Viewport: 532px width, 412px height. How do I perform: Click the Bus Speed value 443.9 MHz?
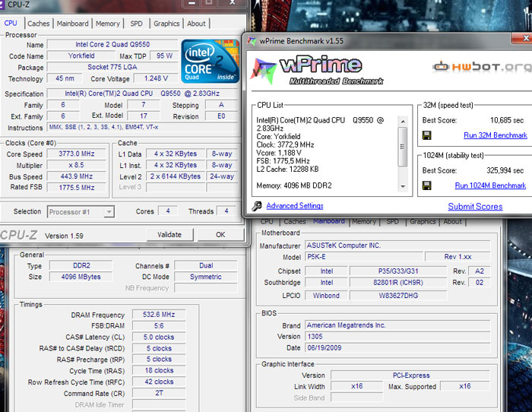77,176
